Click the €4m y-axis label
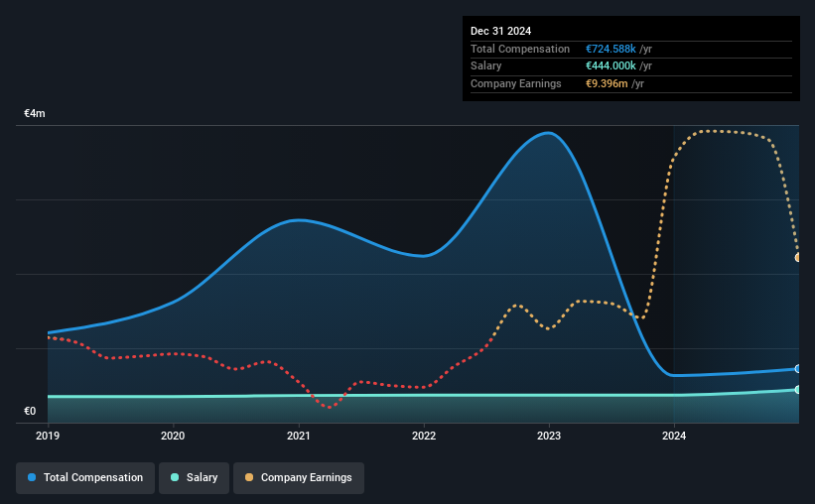 click(x=35, y=113)
